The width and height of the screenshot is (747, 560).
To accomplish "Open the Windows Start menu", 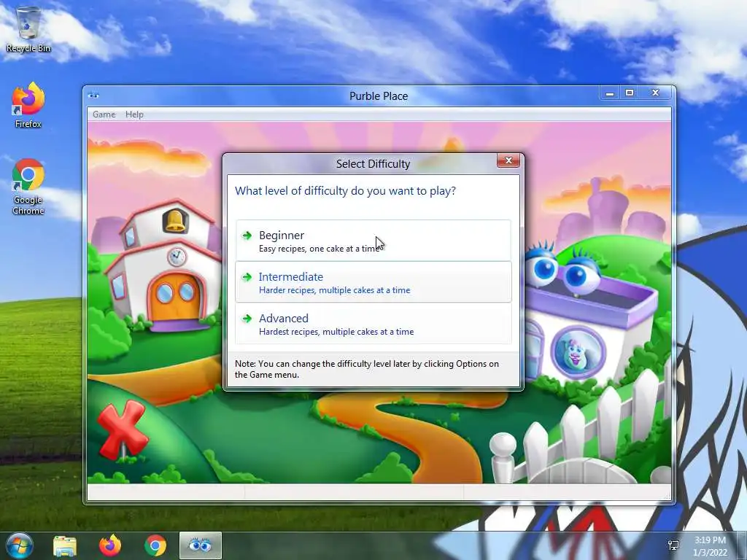I will pos(18,545).
